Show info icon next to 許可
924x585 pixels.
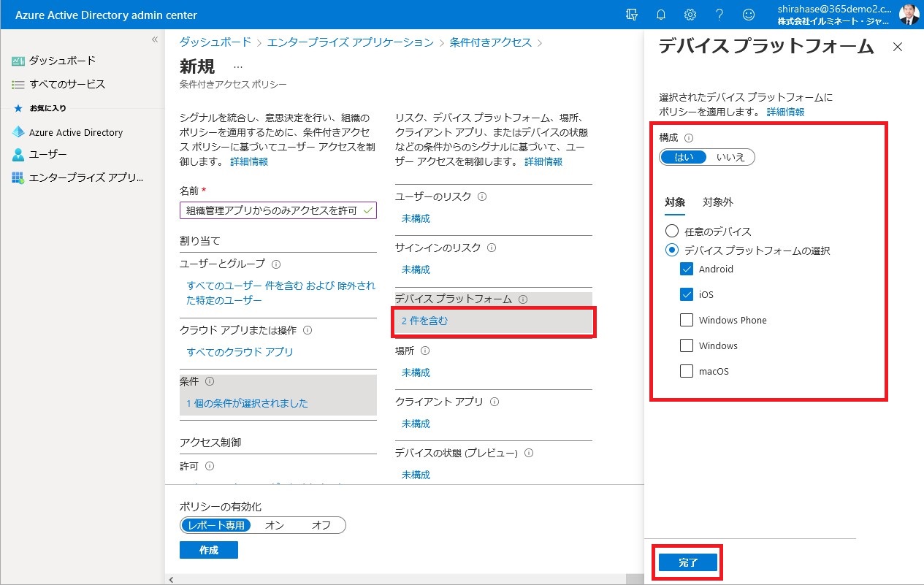click(210, 466)
